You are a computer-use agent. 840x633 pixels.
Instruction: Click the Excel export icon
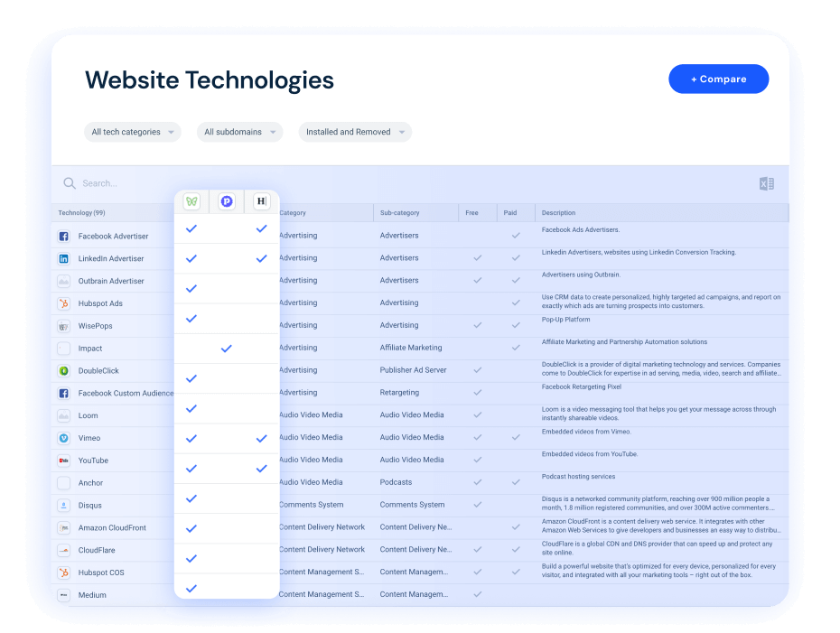767,183
